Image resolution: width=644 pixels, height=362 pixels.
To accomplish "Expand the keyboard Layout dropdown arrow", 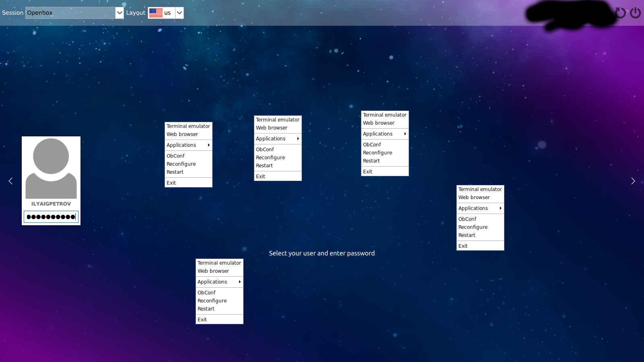I will coord(180,13).
